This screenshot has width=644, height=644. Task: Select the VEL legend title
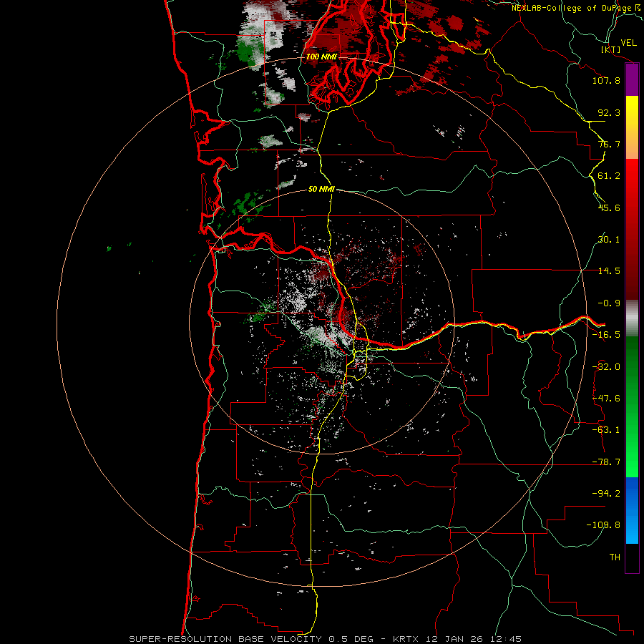coord(628,42)
